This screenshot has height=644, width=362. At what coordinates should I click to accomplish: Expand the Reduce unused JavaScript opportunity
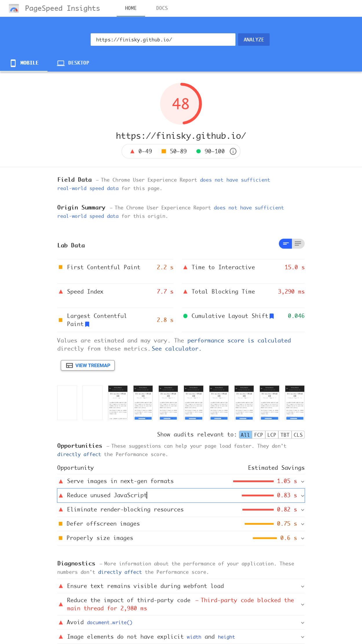[181, 495]
